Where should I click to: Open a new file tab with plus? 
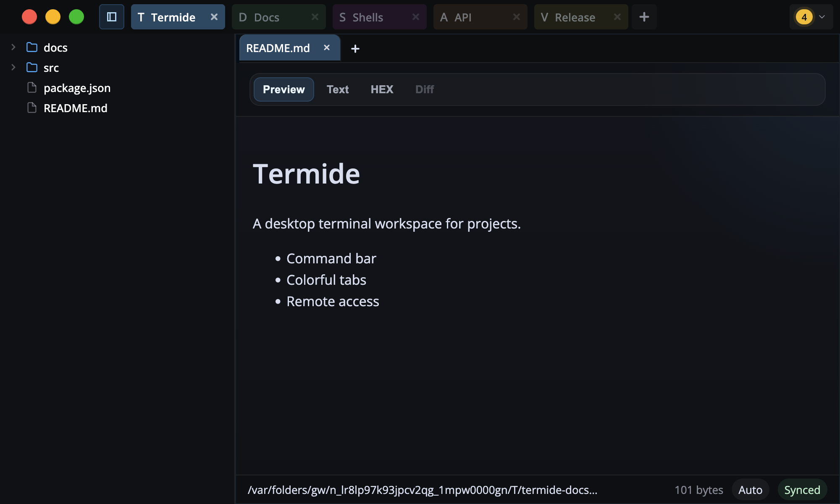point(355,49)
